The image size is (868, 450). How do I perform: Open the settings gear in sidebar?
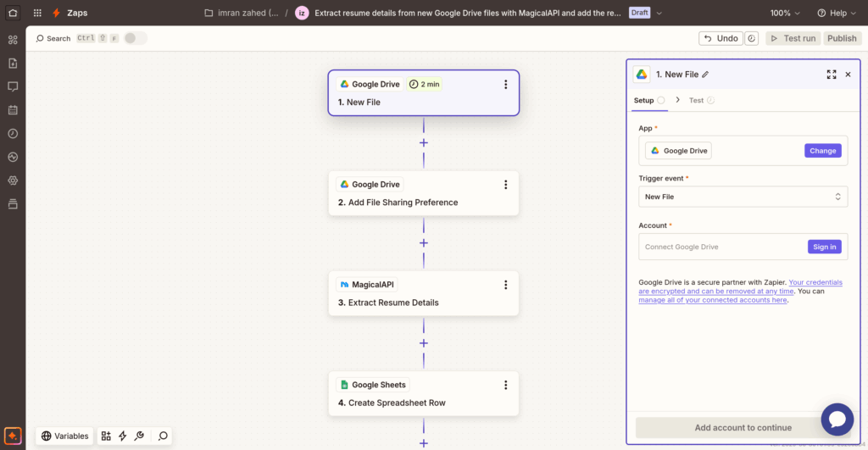tap(13, 181)
